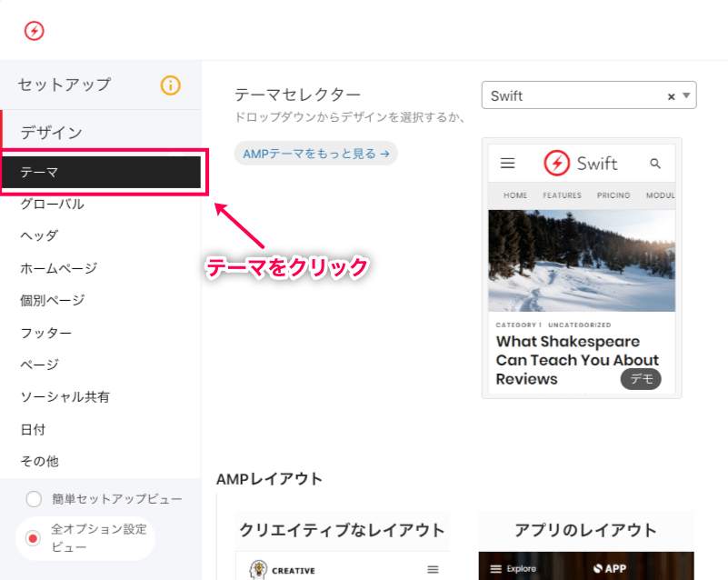The image size is (728, 580).
Task: Open the グローバル settings
Action: (x=52, y=204)
